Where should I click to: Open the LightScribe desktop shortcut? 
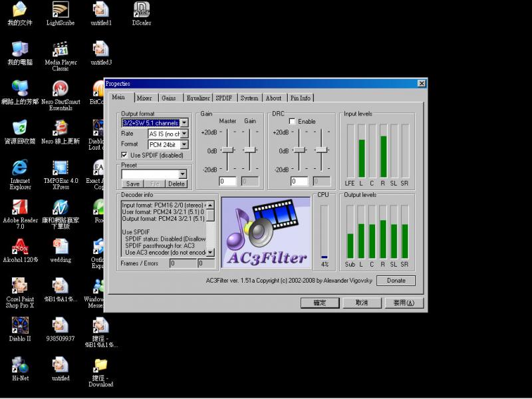click(x=61, y=11)
